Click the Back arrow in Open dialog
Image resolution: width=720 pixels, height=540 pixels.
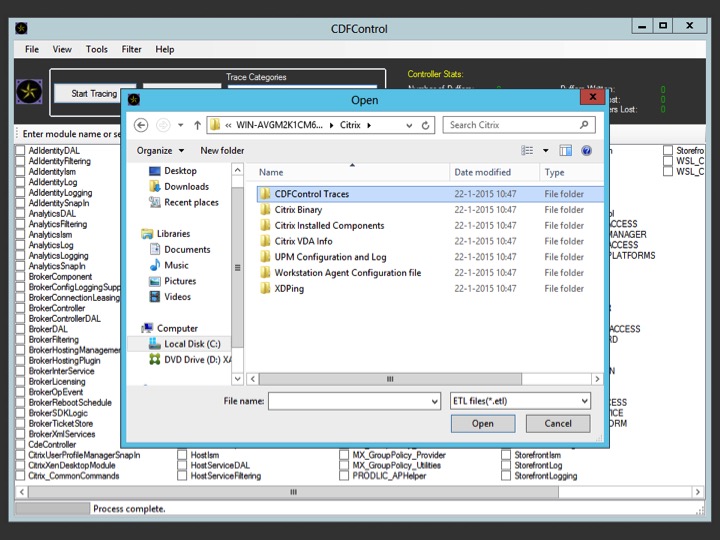(x=141, y=125)
